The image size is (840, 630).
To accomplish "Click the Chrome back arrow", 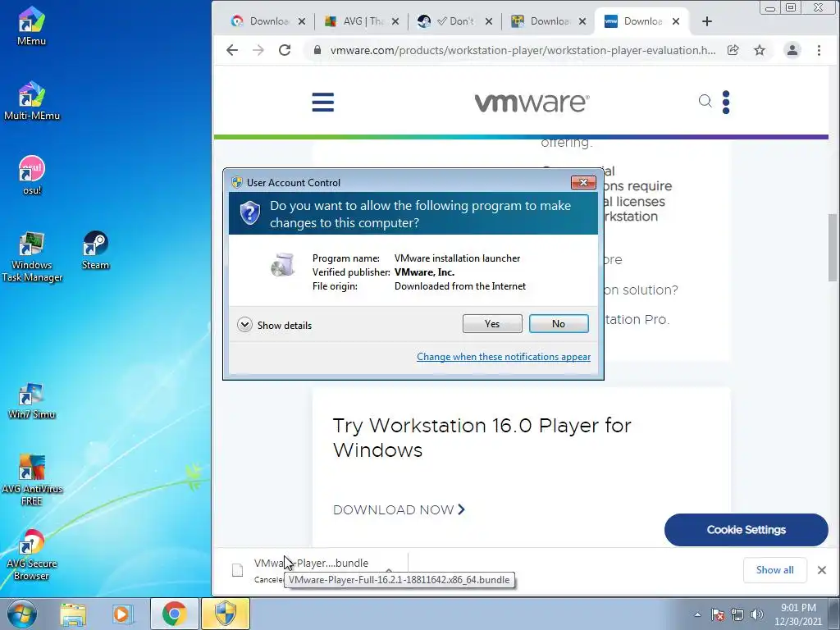I will (x=232, y=50).
